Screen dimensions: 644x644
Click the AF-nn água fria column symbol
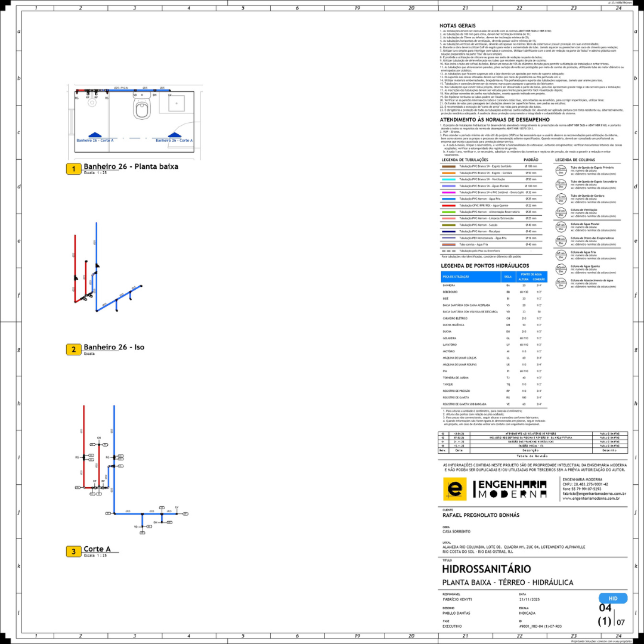point(561,255)
